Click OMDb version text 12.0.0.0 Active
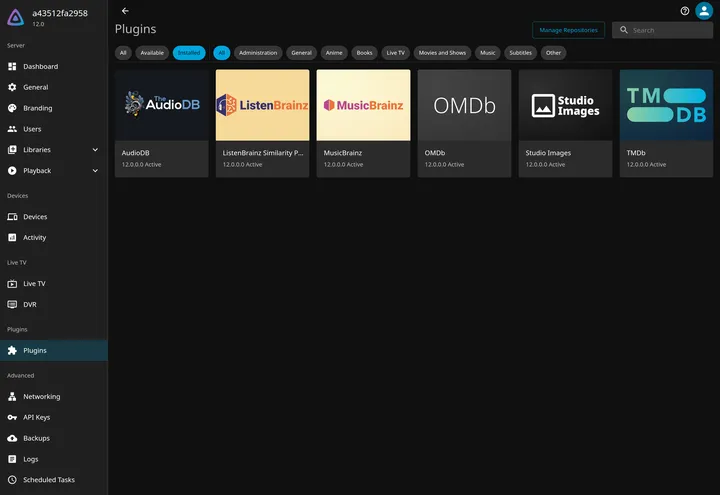The height and width of the screenshot is (495, 720). [x=444, y=164]
